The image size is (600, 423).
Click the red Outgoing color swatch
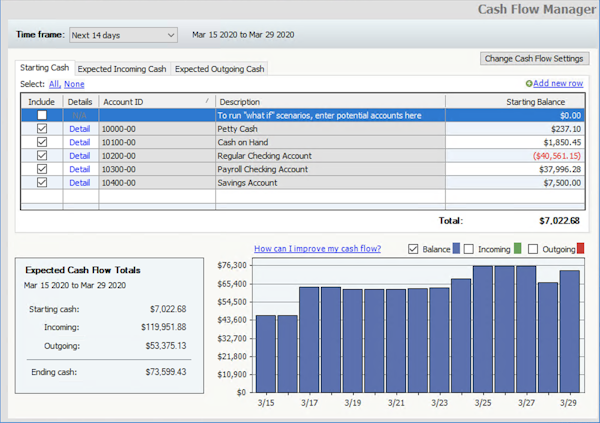(x=580, y=249)
